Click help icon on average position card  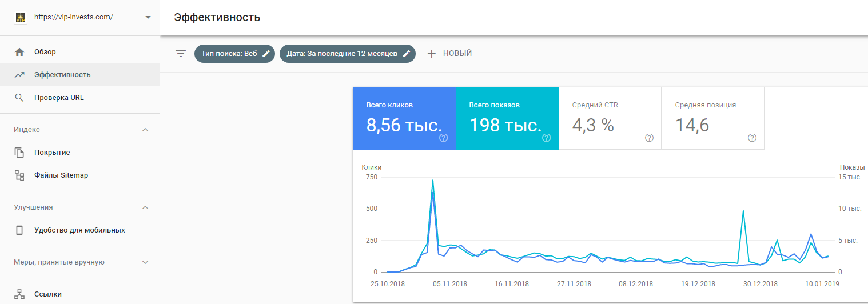[752, 138]
